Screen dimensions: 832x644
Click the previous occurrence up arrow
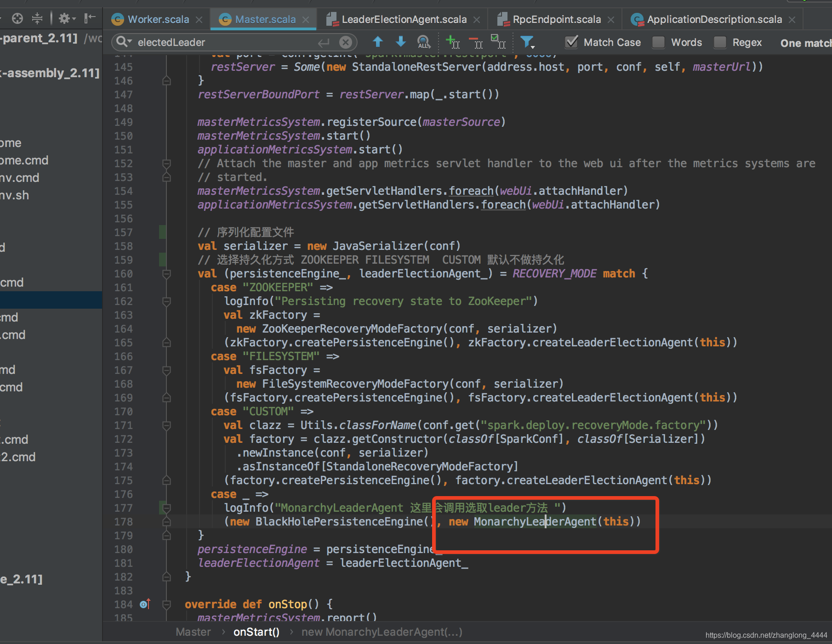[x=377, y=42]
